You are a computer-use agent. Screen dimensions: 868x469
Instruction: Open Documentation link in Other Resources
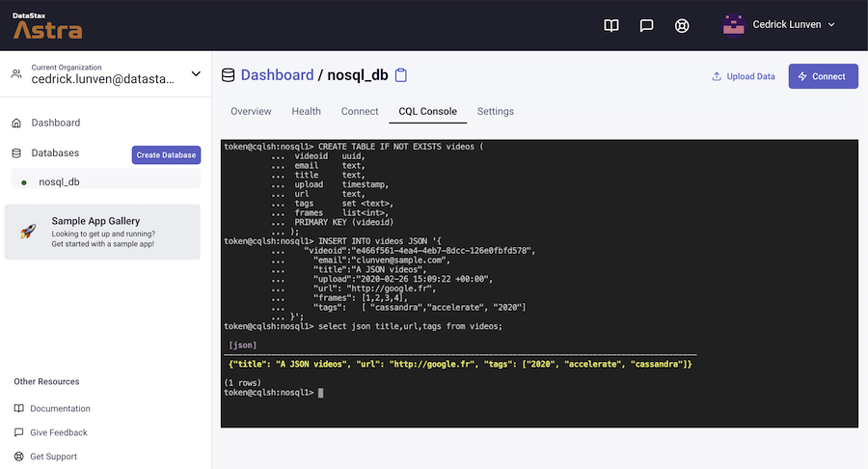(60, 408)
